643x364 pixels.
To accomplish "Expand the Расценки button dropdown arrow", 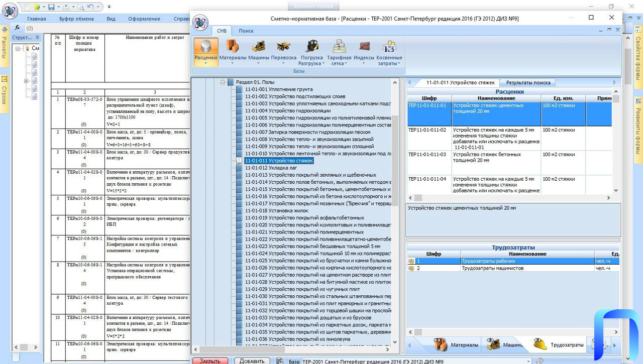I will tap(205, 64).
